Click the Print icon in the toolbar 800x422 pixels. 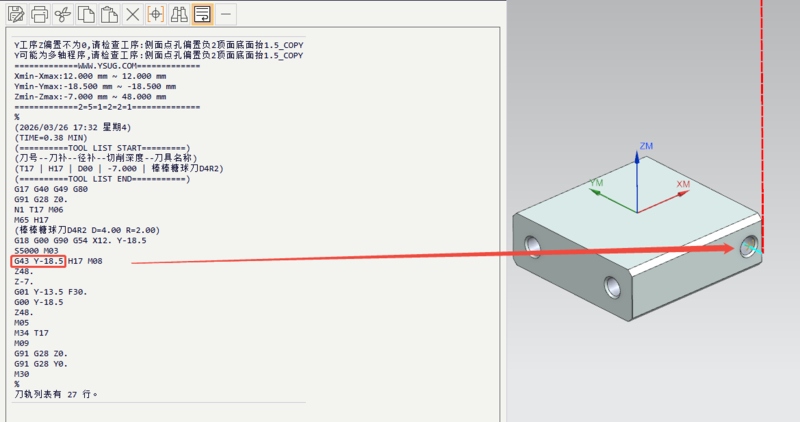coord(39,14)
